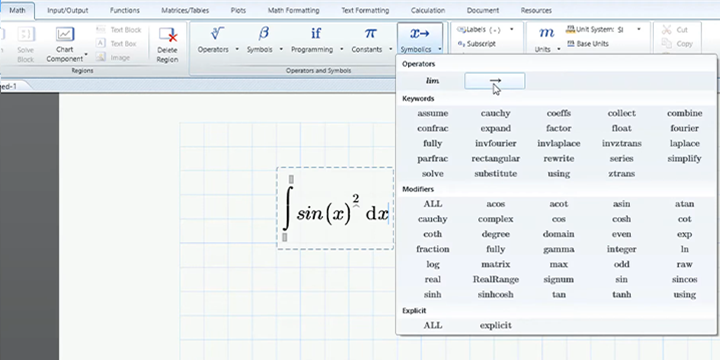Insert the symbolic evaluation arrow operator
720x360 pixels.
tap(495, 81)
